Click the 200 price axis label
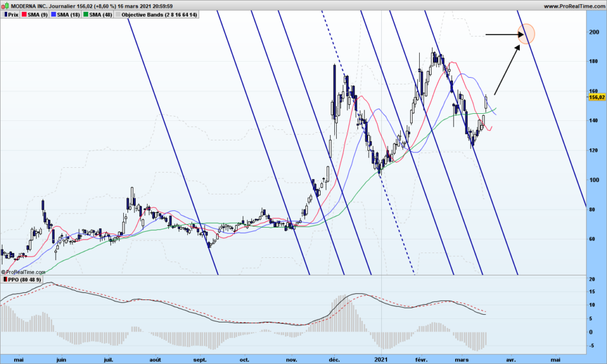The width and height of the screenshot is (607, 364). 594,32
